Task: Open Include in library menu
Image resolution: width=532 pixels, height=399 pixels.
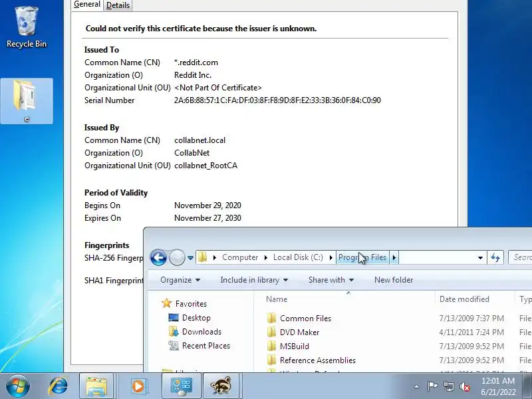Action: 254,280
